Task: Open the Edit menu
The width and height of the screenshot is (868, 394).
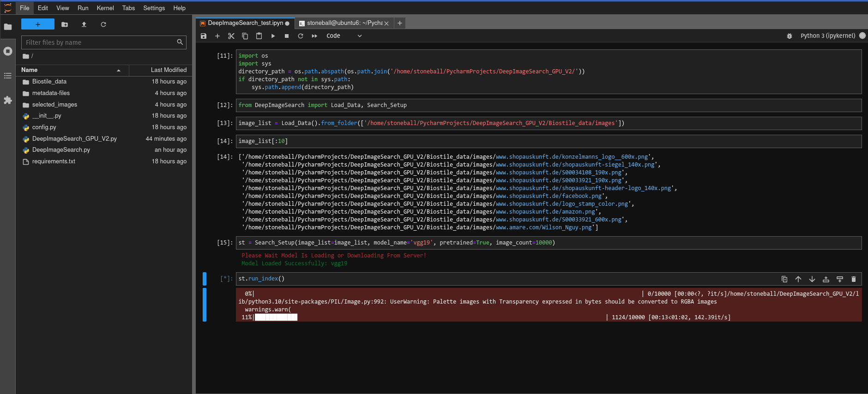Action: click(43, 8)
